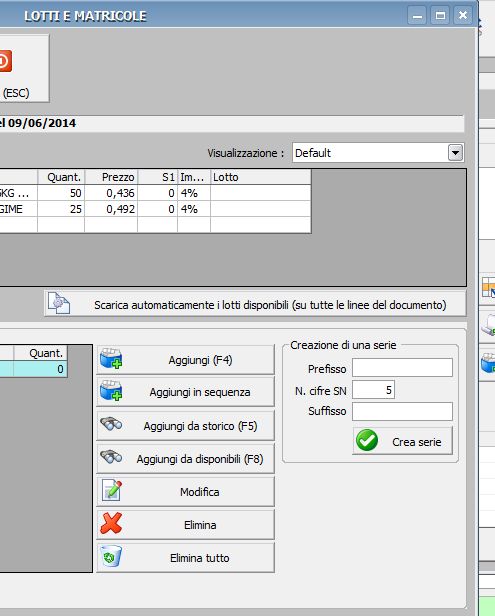
Task: Click the recycle bin Elimina tutto icon
Action: click(110, 556)
